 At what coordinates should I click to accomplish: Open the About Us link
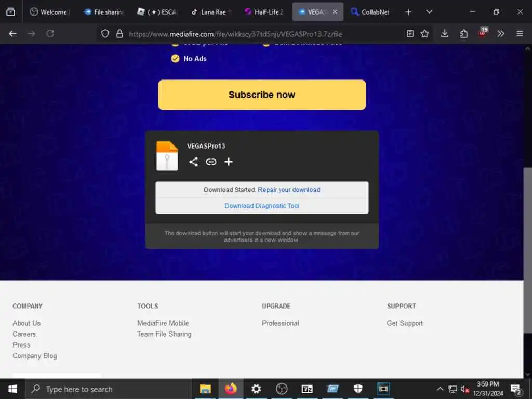pos(26,323)
